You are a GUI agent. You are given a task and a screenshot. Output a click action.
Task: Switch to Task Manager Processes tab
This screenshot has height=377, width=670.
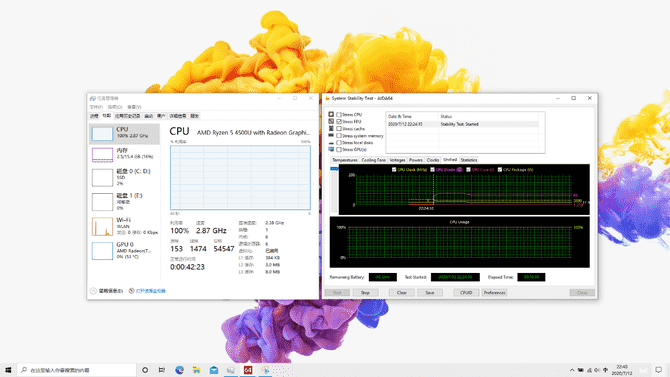click(x=94, y=116)
